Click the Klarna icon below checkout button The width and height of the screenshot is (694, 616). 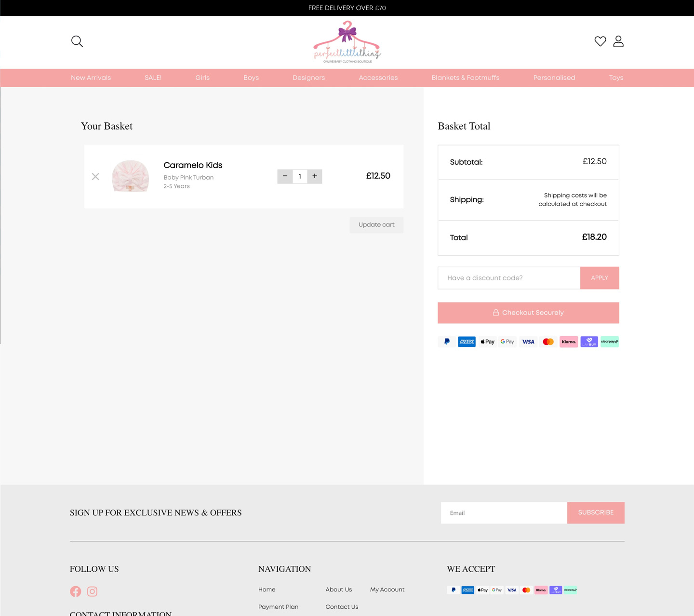point(569,342)
